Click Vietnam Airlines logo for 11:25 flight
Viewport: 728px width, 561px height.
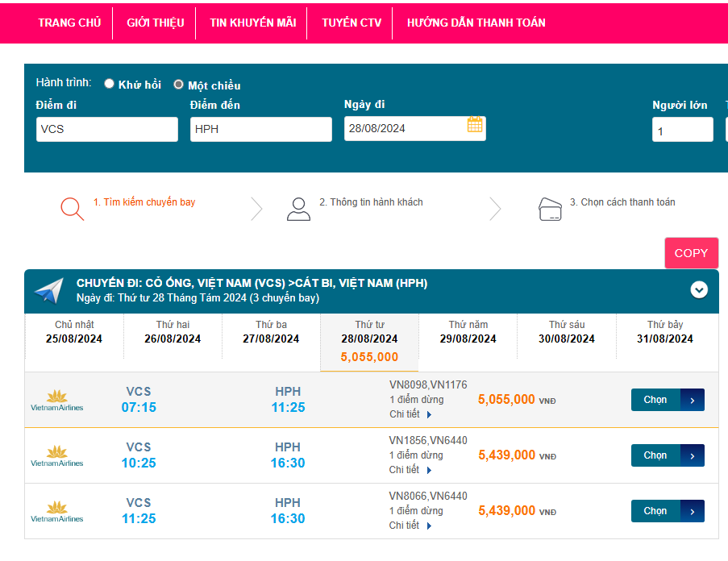click(56, 511)
